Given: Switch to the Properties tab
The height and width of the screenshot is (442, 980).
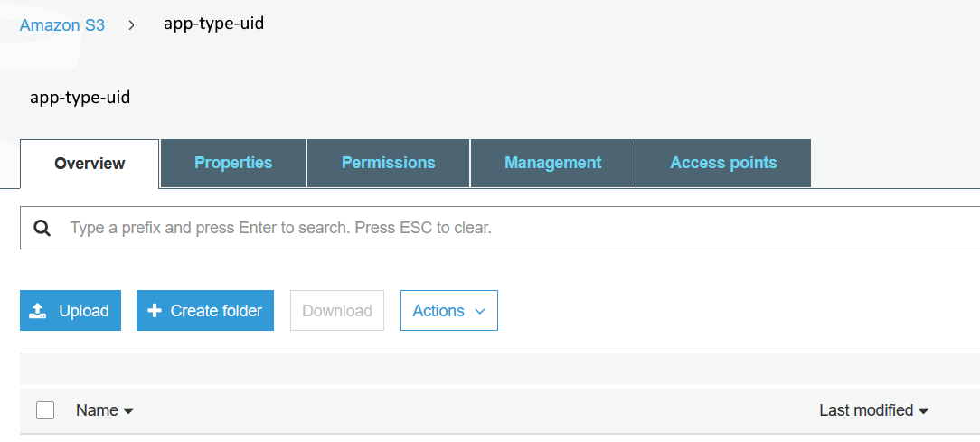Looking at the screenshot, I should [233, 163].
